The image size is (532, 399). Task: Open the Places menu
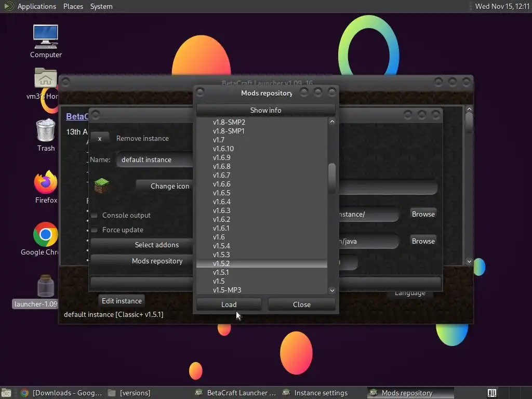tap(73, 6)
